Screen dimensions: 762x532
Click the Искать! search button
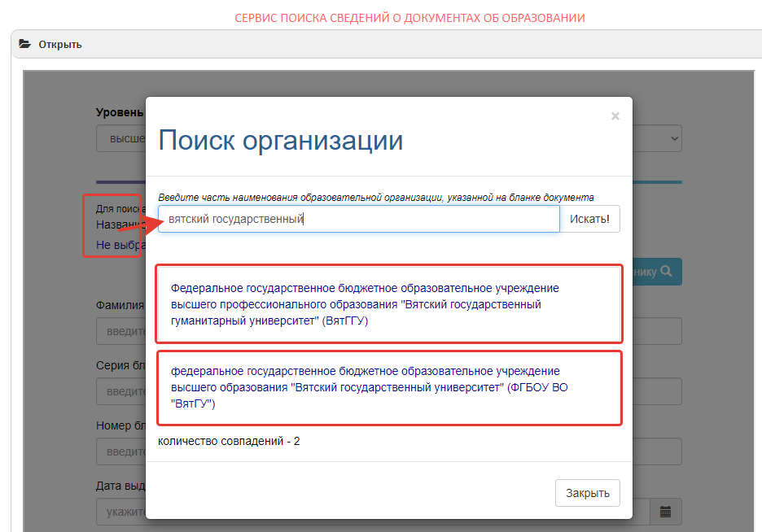pyautogui.click(x=589, y=219)
